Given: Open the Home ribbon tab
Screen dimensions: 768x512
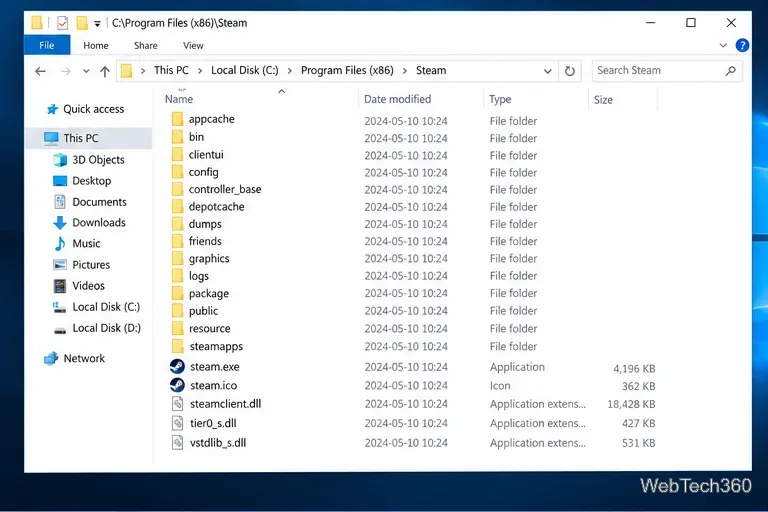Looking at the screenshot, I should [96, 46].
